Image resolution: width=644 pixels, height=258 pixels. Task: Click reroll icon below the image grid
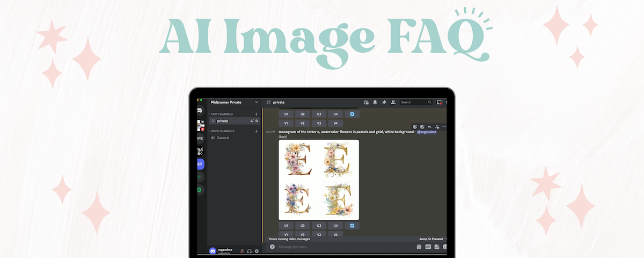353,226
